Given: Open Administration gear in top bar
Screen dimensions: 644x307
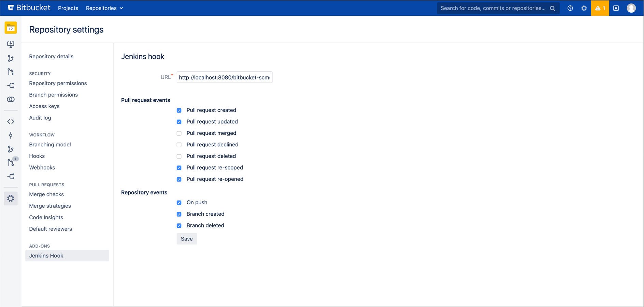Looking at the screenshot, I should (584, 8).
